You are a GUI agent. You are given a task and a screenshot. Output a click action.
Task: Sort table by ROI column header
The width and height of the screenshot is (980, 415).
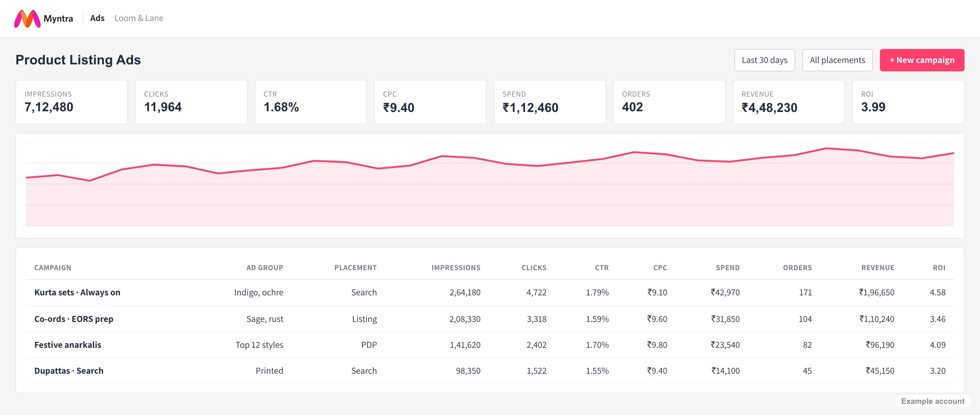[x=939, y=267]
